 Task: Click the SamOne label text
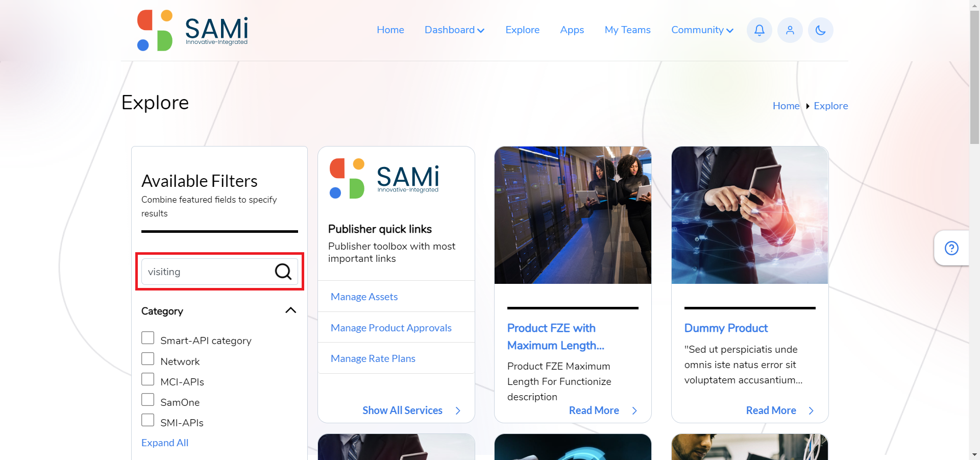click(180, 402)
